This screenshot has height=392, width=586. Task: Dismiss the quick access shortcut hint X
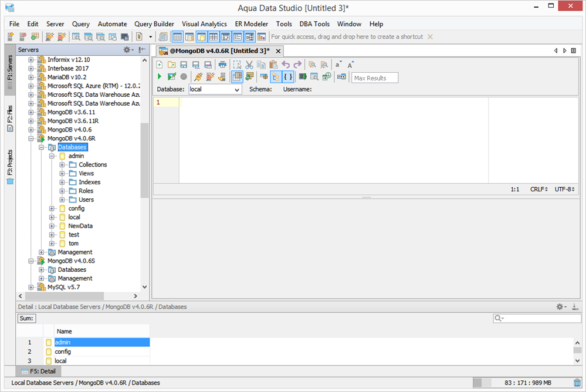point(430,36)
